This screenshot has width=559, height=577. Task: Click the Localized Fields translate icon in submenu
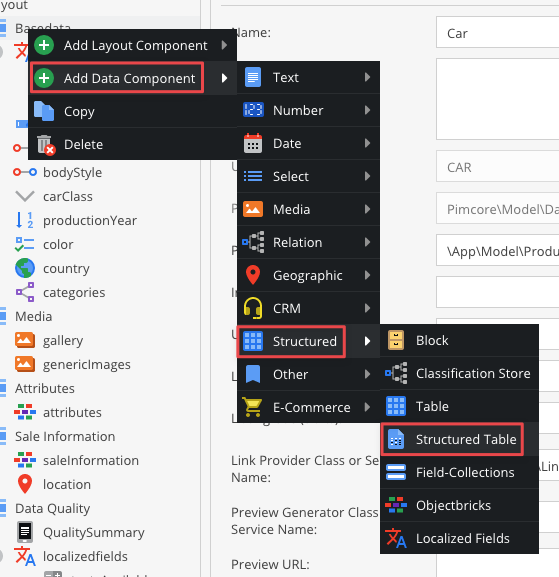[x=396, y=538]
